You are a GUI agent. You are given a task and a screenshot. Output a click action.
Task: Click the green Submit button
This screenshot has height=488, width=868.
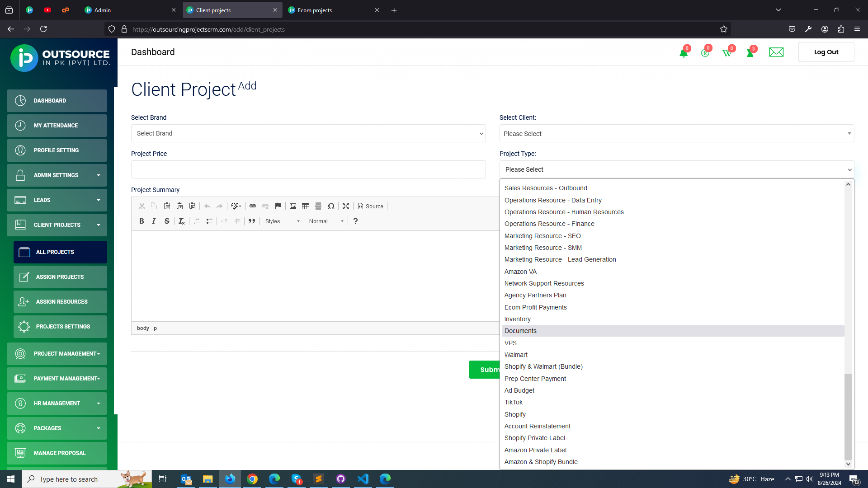[x=484, y=370]
